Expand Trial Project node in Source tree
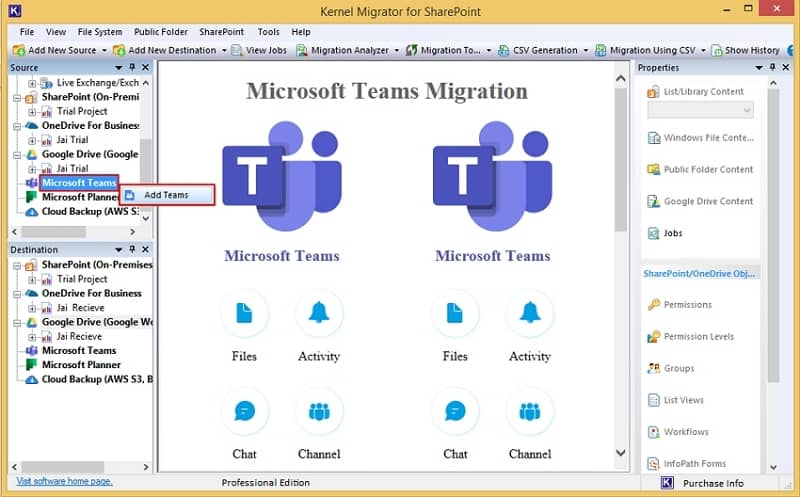This screenshot has width=800, height=497. (x=32, y=111)
